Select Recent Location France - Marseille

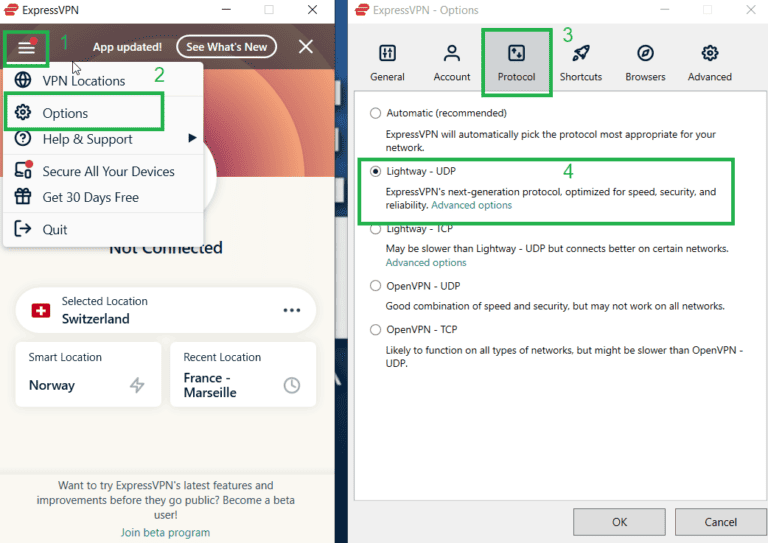[x=243, y=374]
